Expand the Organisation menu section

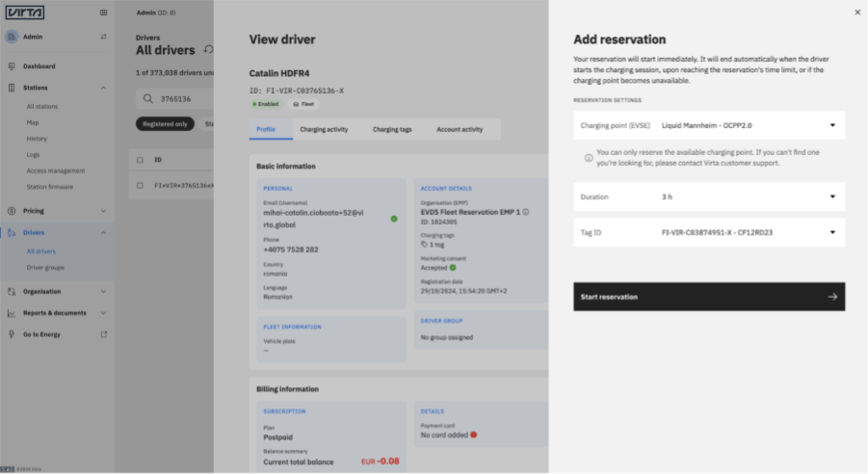click(103, 291)
